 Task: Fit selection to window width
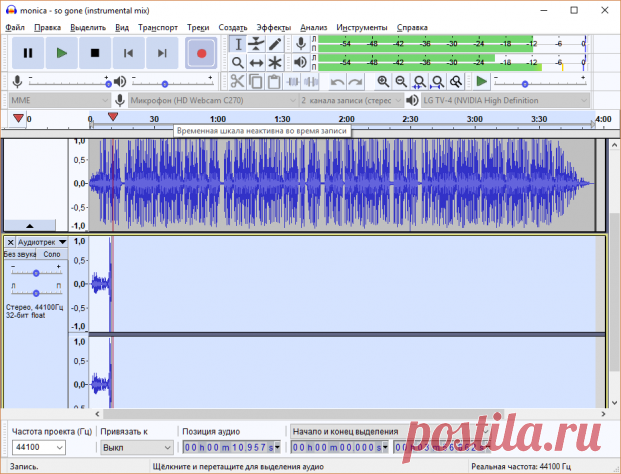[x=419, y=82]
